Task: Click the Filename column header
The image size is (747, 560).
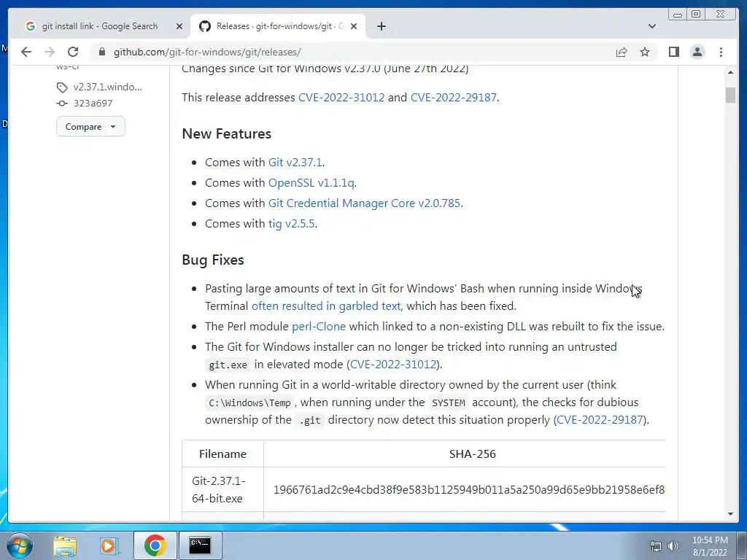Action: (222, 454)
